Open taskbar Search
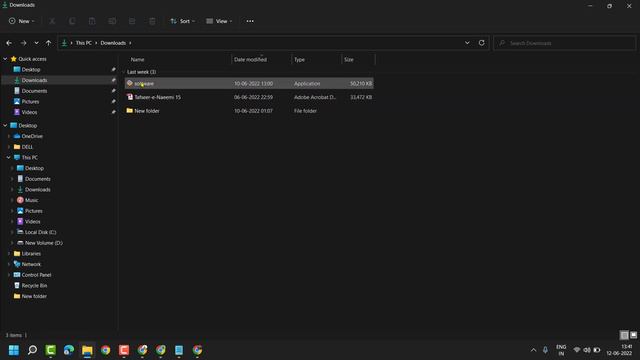 pyautogui.click(x=32, y=350)
